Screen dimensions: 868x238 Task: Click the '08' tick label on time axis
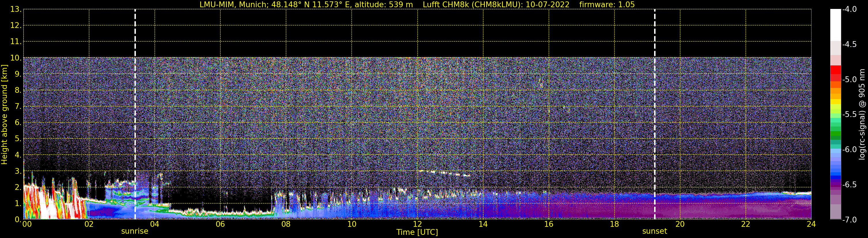pos(286,224)
